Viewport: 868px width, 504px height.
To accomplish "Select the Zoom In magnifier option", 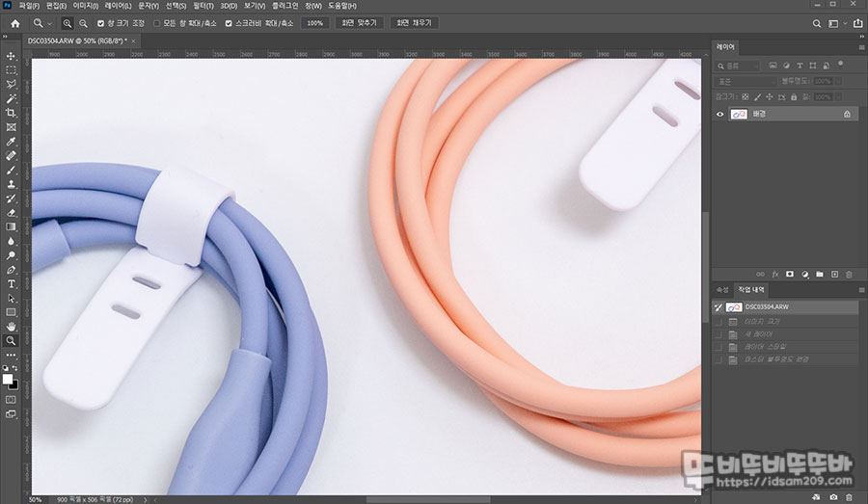I will [67, 23].
